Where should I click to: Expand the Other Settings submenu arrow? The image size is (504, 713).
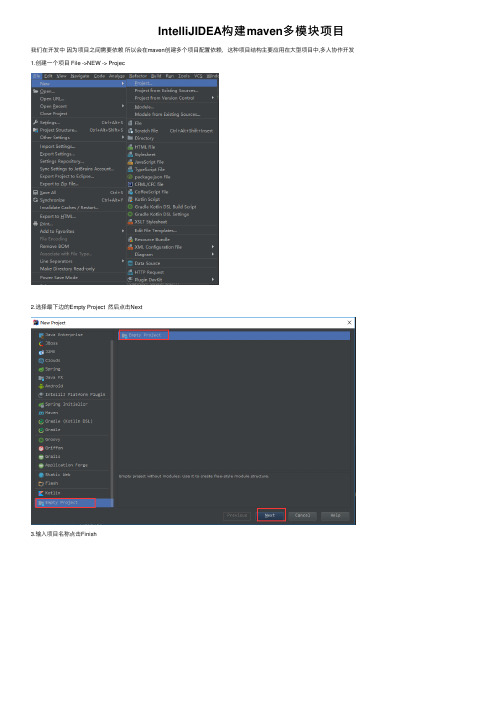tap(123, 137)
